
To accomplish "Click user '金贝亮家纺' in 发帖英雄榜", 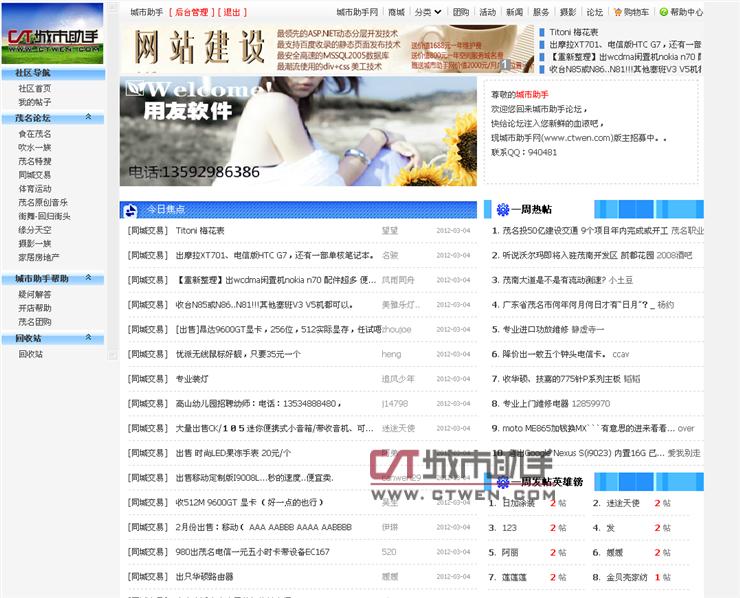I will point(627,577).
